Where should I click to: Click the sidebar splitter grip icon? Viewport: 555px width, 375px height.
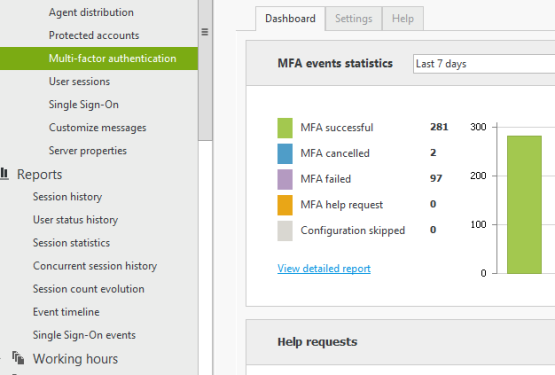[205, 32]
